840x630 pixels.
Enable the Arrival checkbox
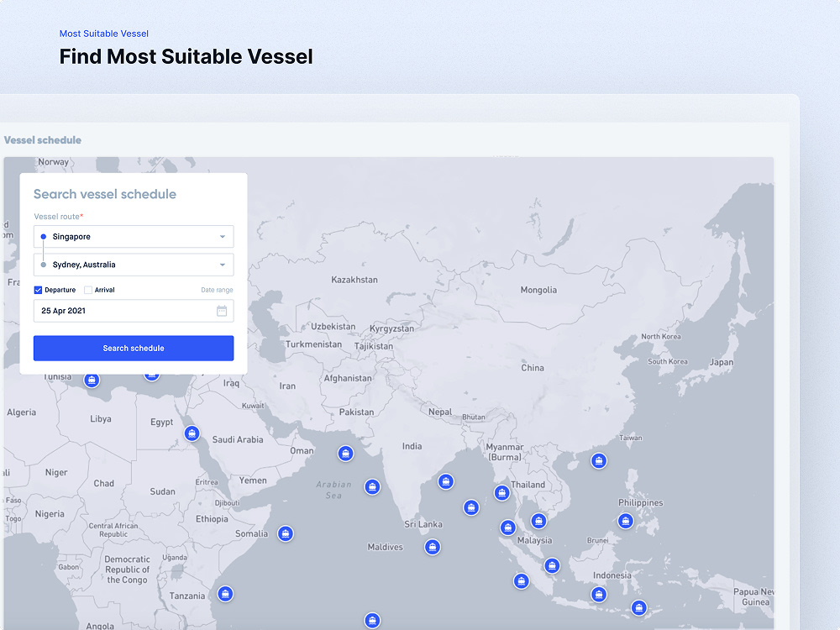pos(88,290)
